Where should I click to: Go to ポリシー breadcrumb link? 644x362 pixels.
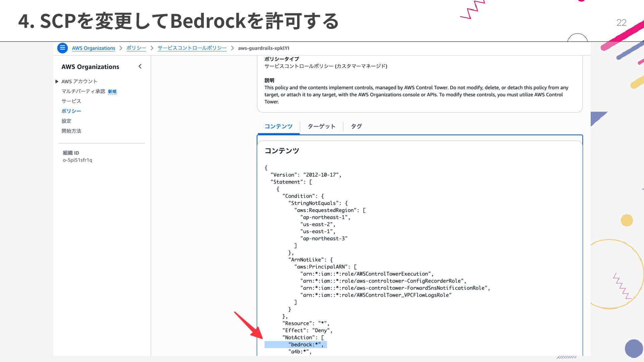pos(136,48)
